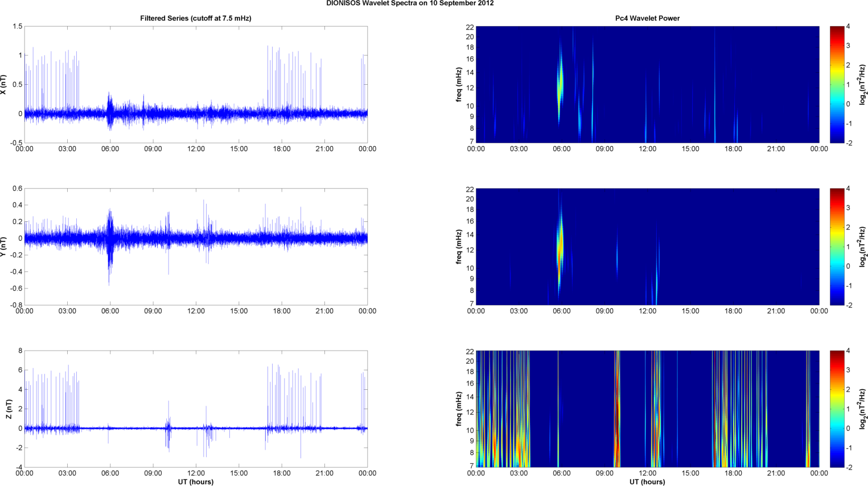Click the X (nT) axis label
Screen dimensions: 868x486
click(5, 84)
